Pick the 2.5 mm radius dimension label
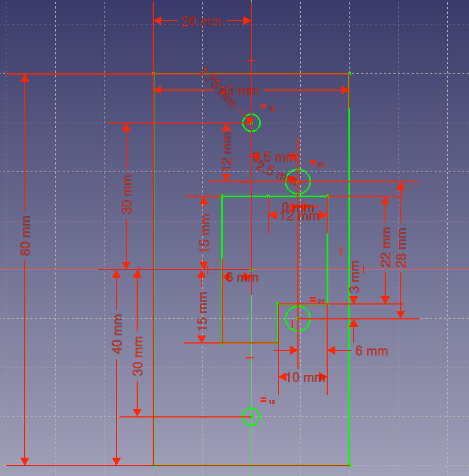The image size is (469, 476). click(x=275, y=173)
